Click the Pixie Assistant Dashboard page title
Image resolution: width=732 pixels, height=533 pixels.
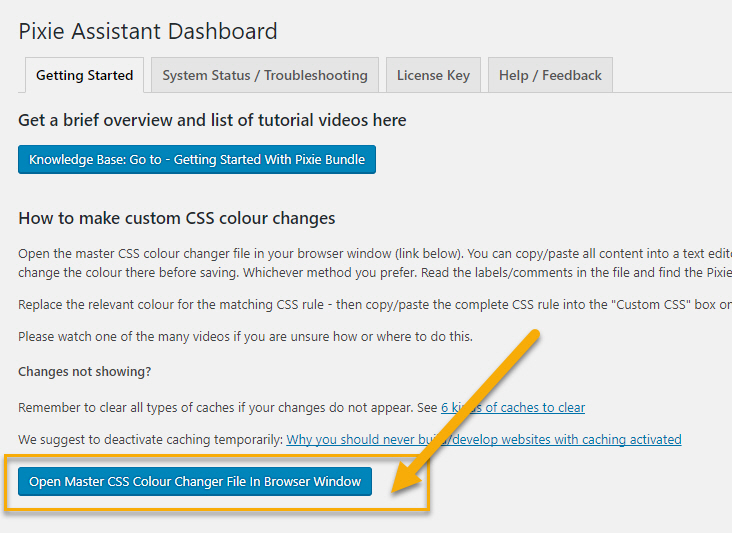pos(148,31)
